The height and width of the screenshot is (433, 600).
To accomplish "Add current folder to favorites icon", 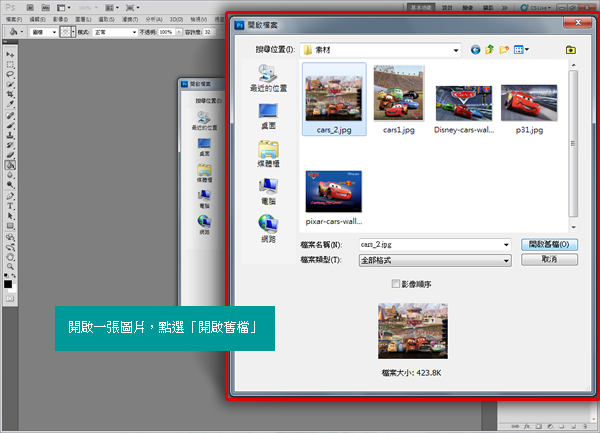I will [571, 50].
